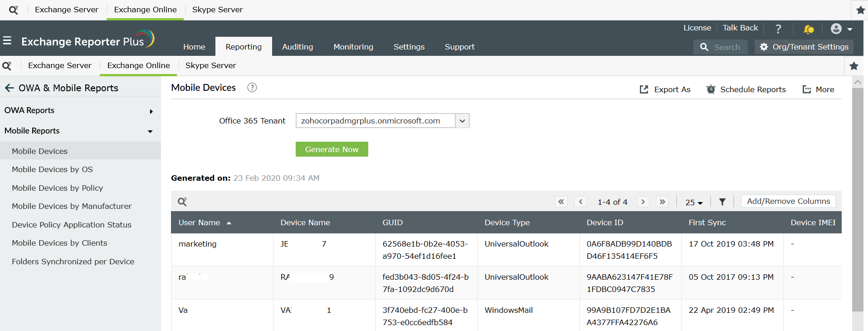868x331 pixels.
Task: Open the notifications bell icon
Action: pos(808,29)
